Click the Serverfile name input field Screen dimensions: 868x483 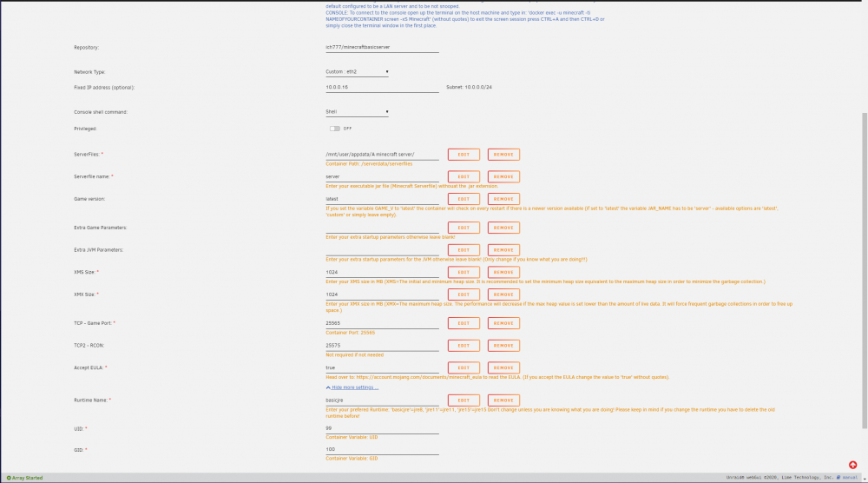click(x=382, y=176)
